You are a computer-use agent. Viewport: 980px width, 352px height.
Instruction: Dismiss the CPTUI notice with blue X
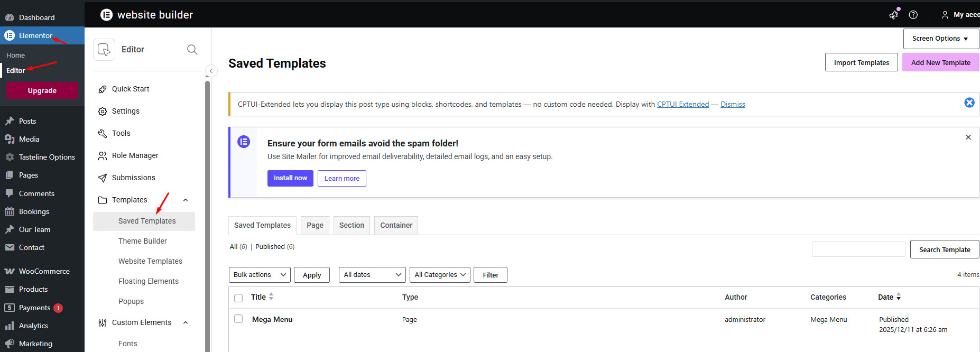969,103
